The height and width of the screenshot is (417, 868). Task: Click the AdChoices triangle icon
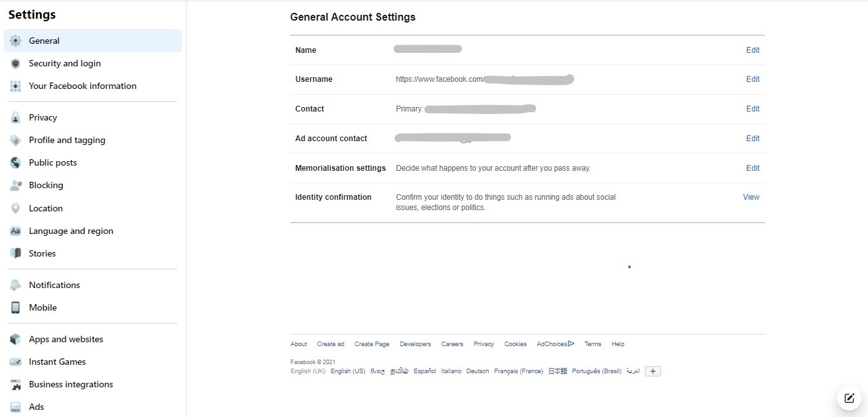(571, 344)
